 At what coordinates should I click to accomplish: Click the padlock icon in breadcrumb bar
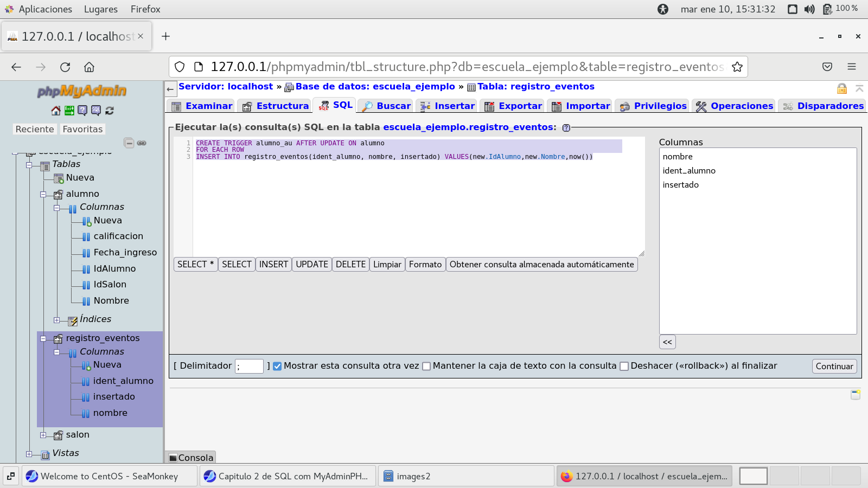[x=841, y=88]
